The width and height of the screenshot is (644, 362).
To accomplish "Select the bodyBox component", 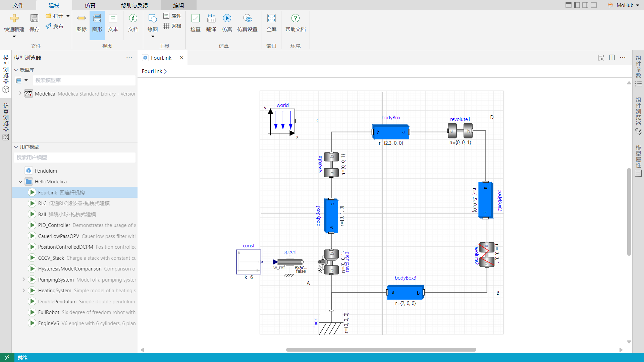I will point(391,132).
